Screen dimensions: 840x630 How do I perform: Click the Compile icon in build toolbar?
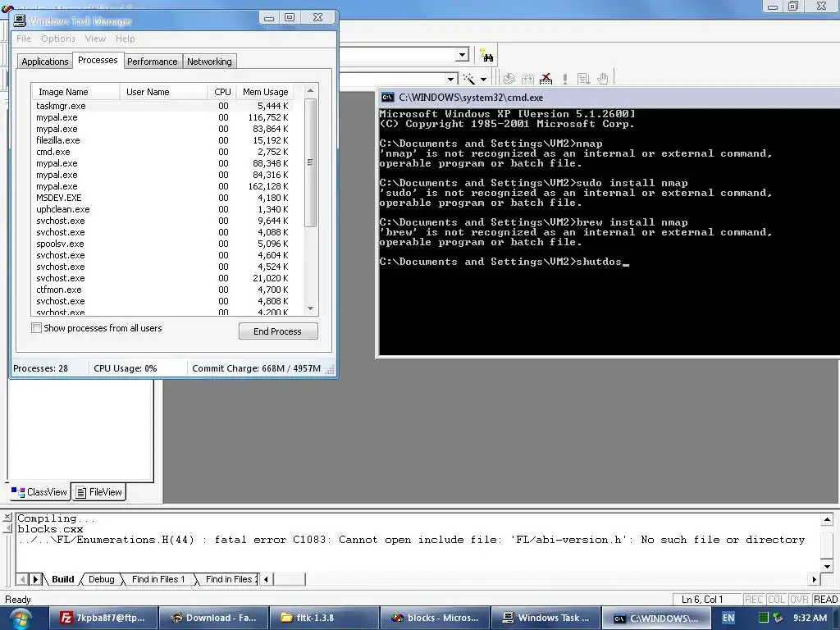pos(509,79)
